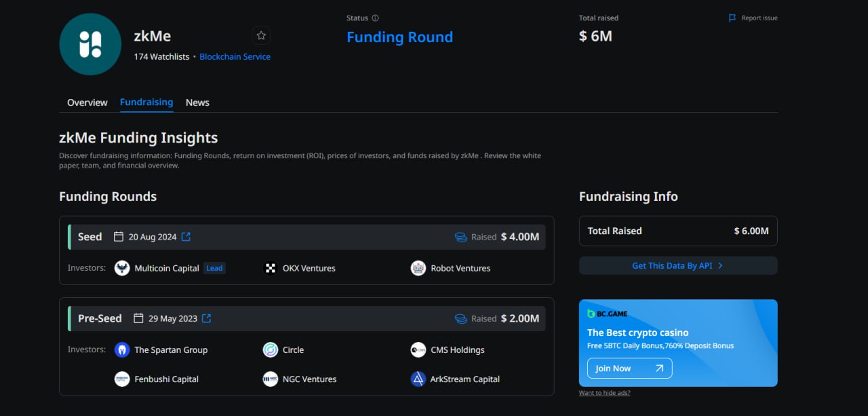This screenshot has height=416, width=868.
Task: Open NGC Ventures investor name
Action: coord(309,379)
